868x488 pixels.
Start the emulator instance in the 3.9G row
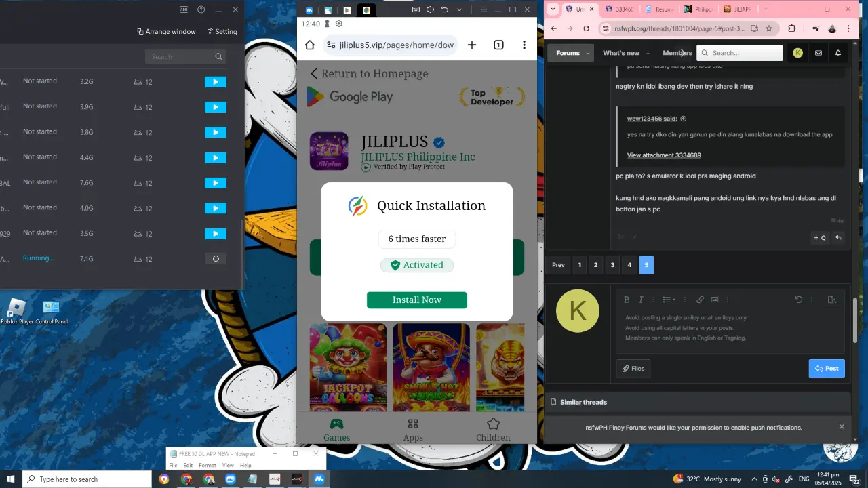pos(216,107)
